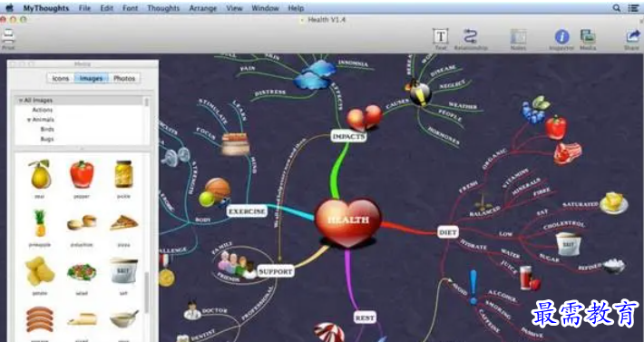
Task: Click the Print toolbar icon
Action: pos(8,37)
